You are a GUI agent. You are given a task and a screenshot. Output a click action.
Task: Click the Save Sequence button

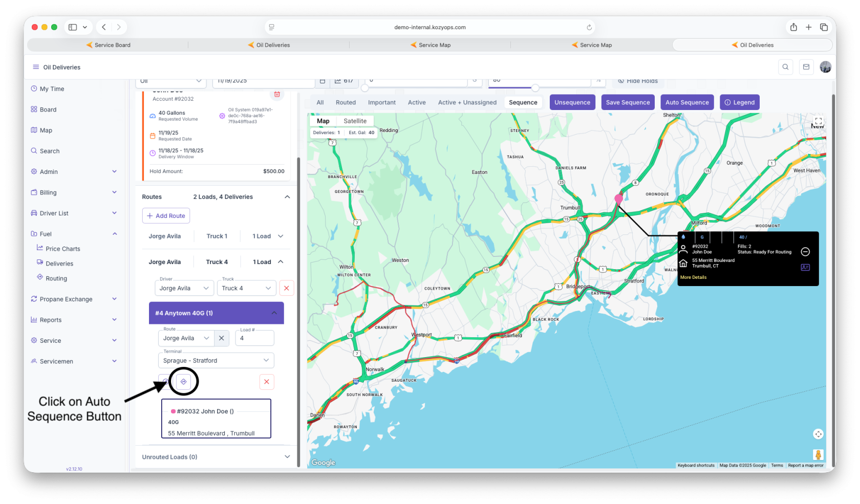(x=628, y=102)
